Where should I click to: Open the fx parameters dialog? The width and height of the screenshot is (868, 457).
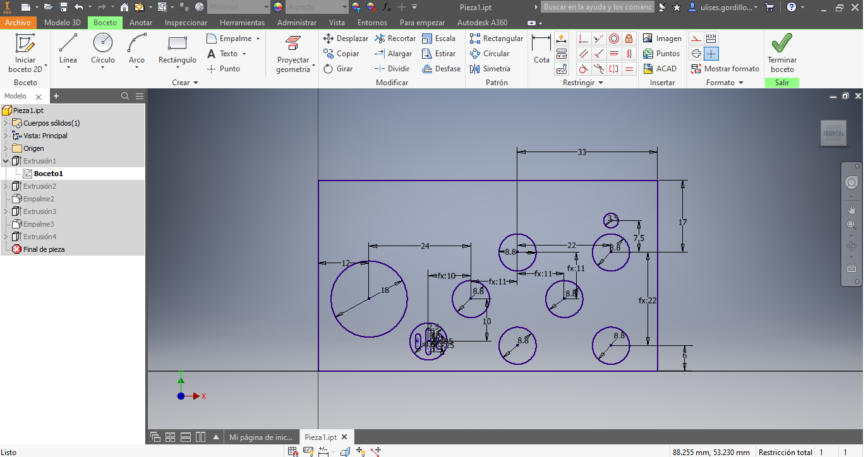387,7
